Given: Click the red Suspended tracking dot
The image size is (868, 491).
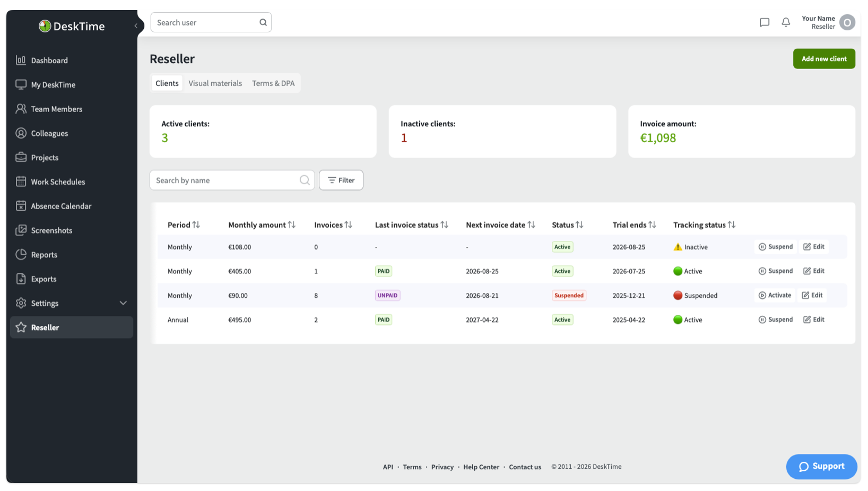Looking at the screenshot, I should [678, 295].
